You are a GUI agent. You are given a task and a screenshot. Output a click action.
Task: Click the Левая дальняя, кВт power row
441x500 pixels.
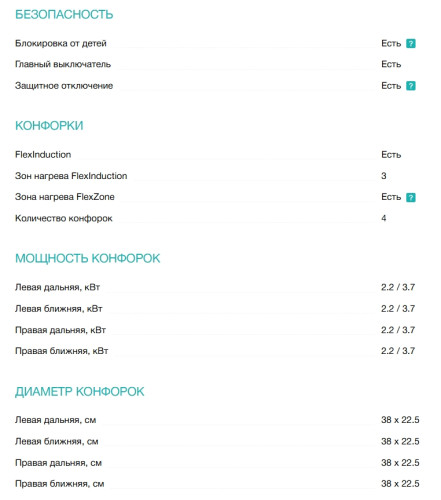coord(217,287)
